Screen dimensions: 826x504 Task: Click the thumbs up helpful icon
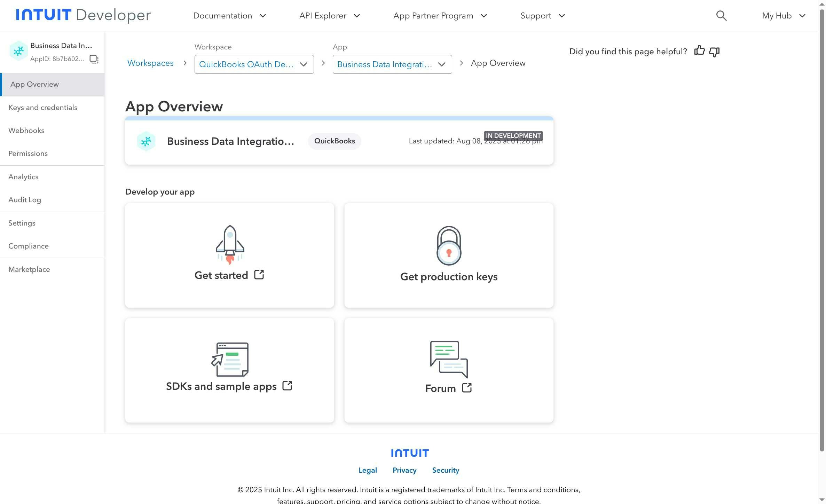(x=699, y=51)
